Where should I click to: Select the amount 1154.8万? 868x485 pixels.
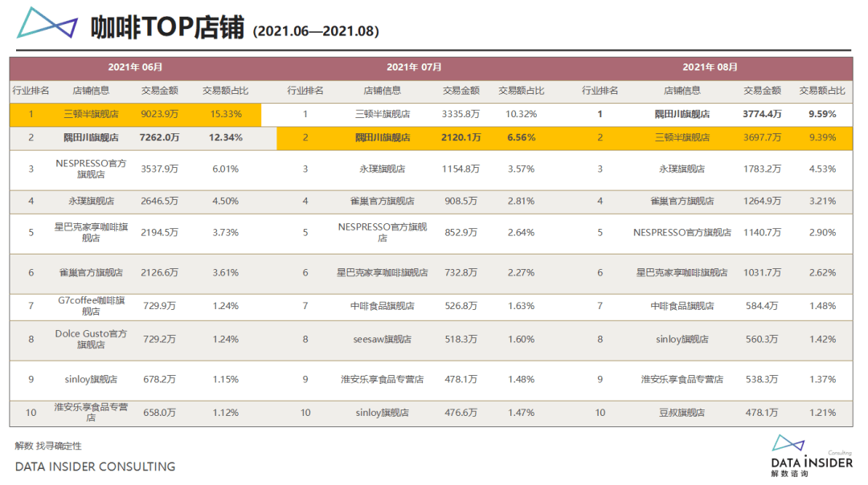(461, 169)
